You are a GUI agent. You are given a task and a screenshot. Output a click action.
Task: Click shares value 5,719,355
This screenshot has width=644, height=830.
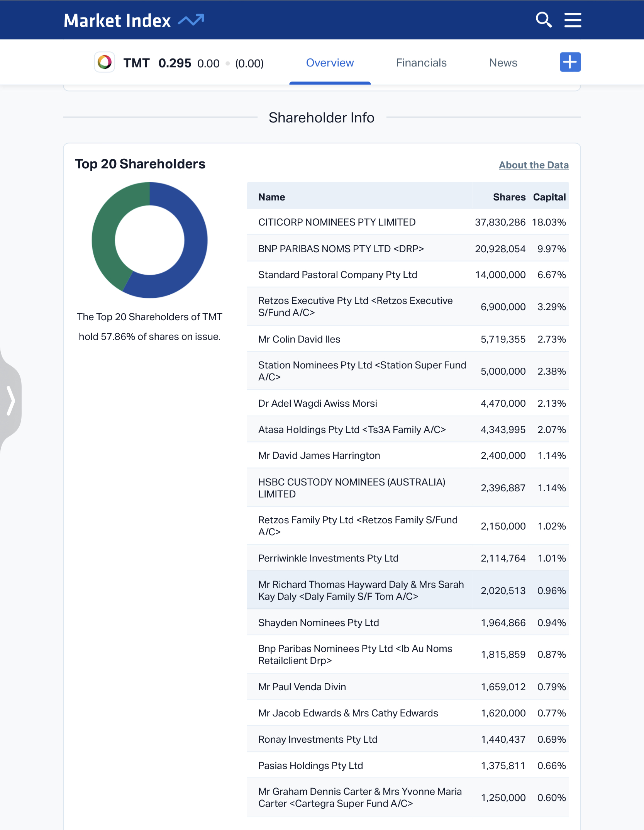point(503,339)
